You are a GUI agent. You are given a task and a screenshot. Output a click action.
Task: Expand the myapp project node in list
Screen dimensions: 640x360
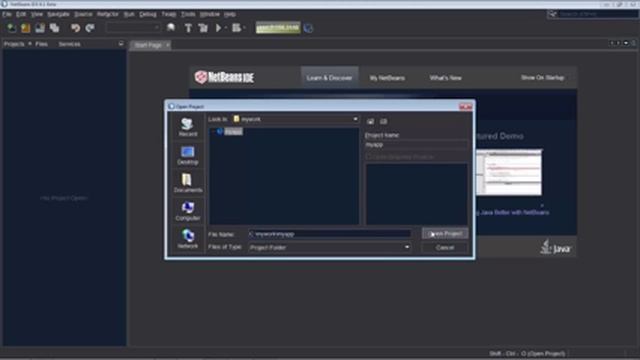coord(213,131)
